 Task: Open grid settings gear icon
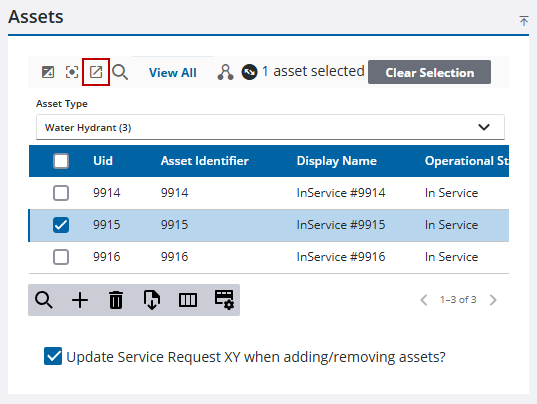pos(224,300)
